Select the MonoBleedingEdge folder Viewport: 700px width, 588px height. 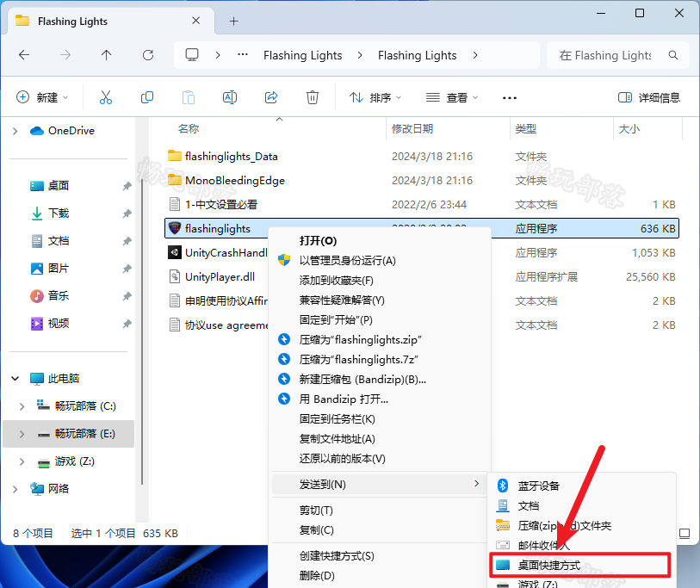pos(235,181)
